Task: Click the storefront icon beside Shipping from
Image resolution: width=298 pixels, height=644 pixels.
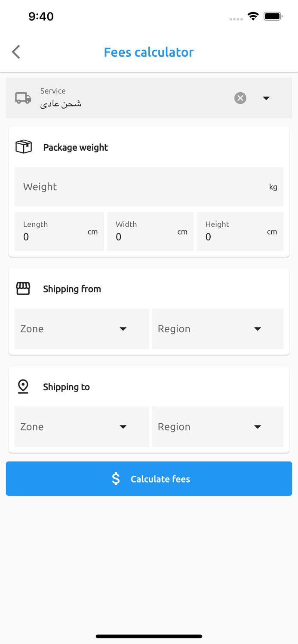Action: [x=23, y=289]
